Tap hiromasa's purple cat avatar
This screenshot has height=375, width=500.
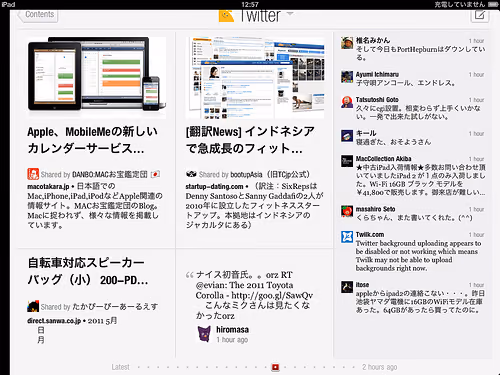(x=204, y=334)
